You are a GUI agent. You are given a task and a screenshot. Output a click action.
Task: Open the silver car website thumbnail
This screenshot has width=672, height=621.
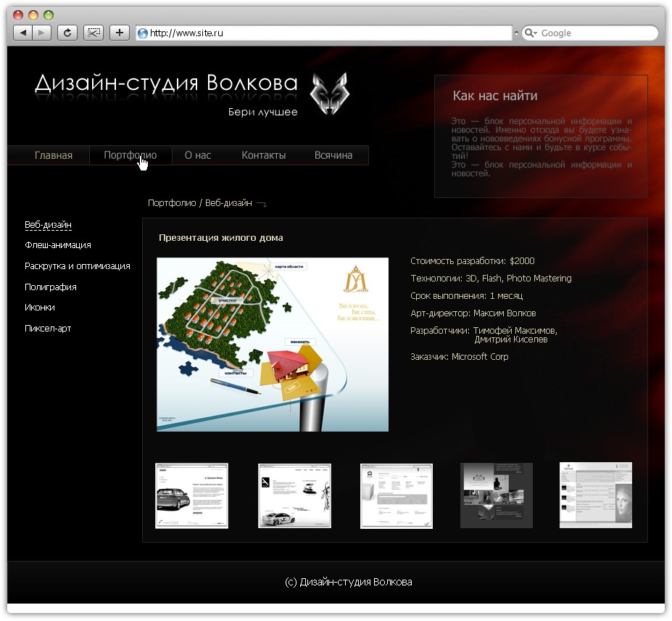click(x=191, y=495)
